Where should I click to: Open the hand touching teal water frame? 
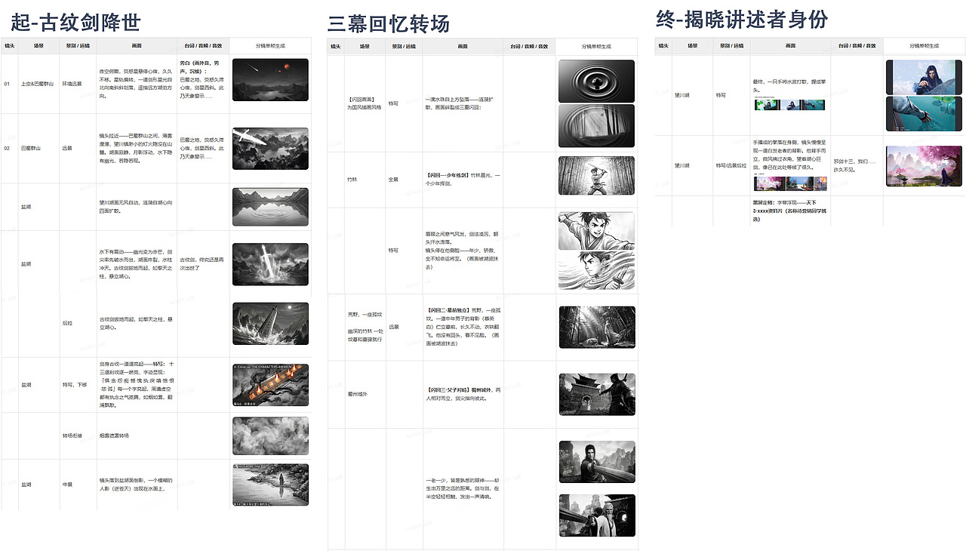(924, 114)
